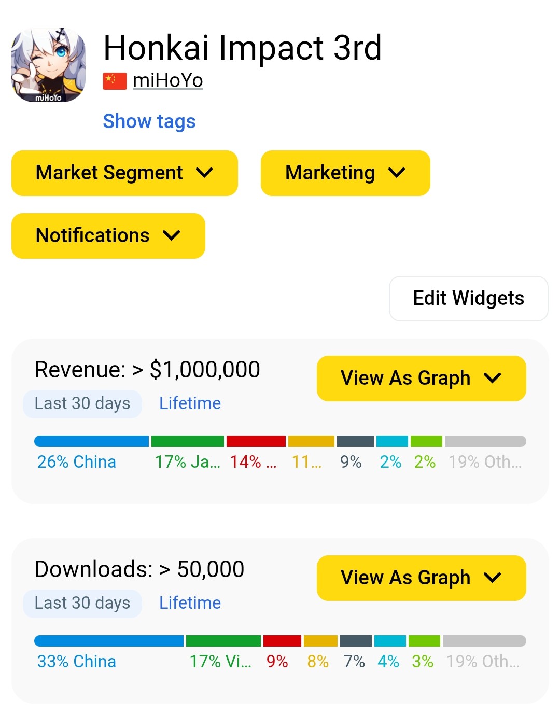560x728 pixels.
Task: Open the Marketing dropdown menu
Action: (x=345, y=173)
